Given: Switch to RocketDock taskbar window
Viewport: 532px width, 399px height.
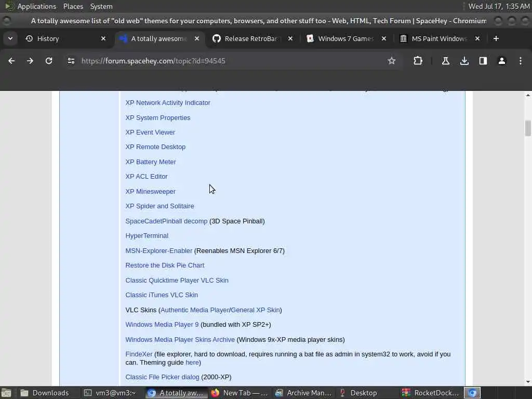Looking at the screenshot, I should (x=431, y=393).
